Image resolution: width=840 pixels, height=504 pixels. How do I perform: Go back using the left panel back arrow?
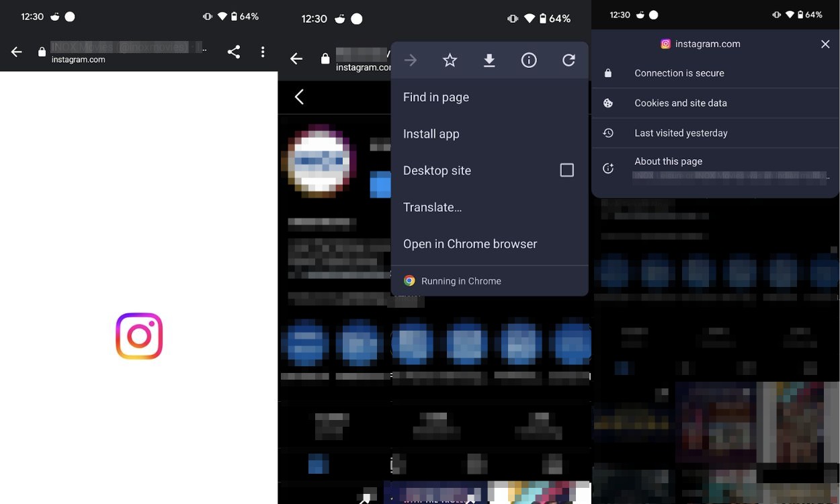(x=17, y=52)
